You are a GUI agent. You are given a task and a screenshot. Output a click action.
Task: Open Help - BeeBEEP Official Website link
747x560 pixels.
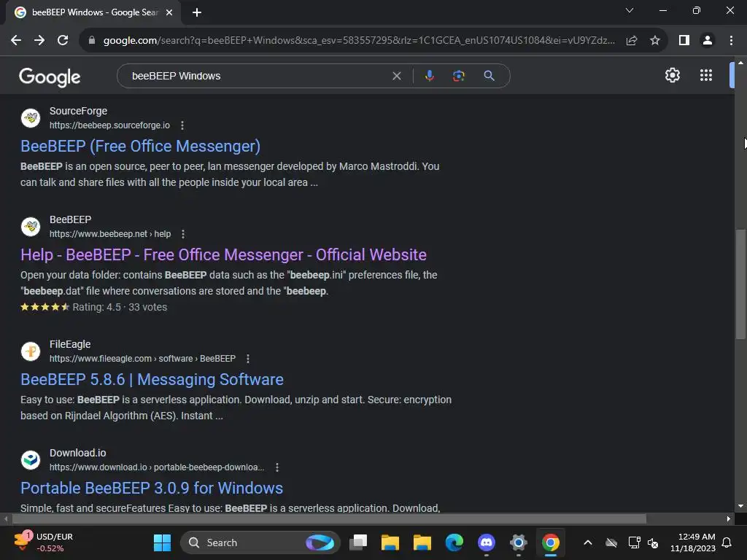click(223, 254)
